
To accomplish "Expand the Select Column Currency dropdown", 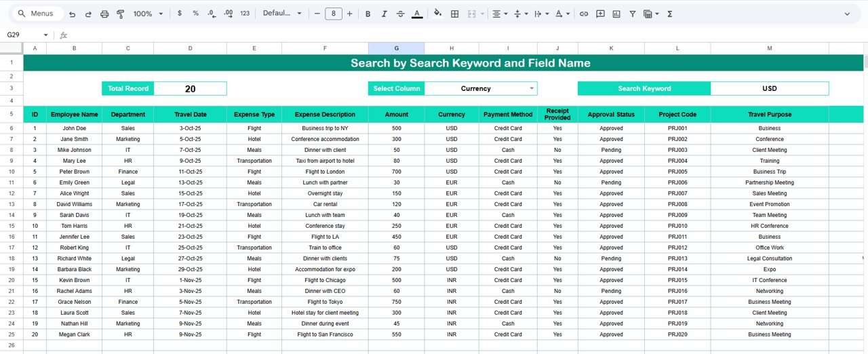I will [x=532, y=88].
